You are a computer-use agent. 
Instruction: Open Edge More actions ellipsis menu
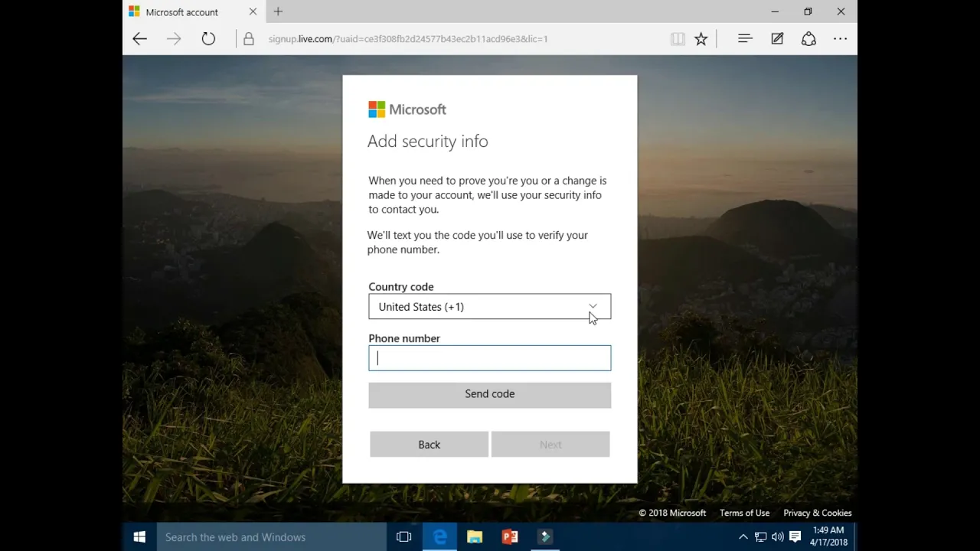point(841,39)
